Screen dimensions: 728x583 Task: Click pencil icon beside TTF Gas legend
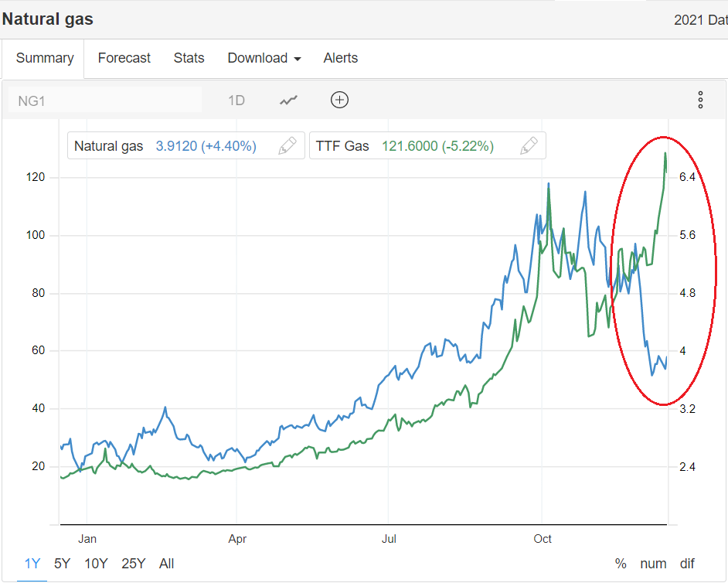pyautogui.click(x=529, y=145)
